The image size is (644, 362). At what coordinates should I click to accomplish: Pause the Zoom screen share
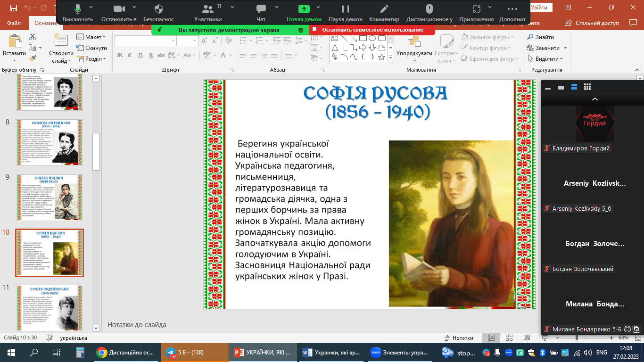346,13
